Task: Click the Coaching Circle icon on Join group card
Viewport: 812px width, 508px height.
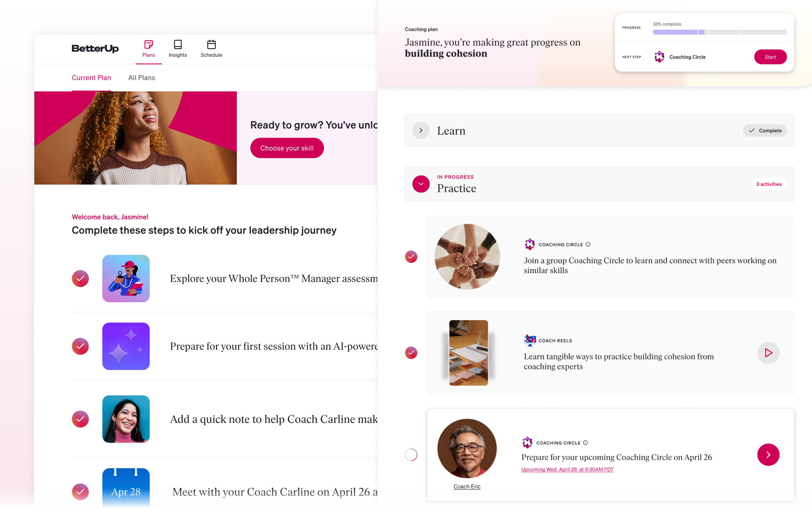Action: point(529,244)
